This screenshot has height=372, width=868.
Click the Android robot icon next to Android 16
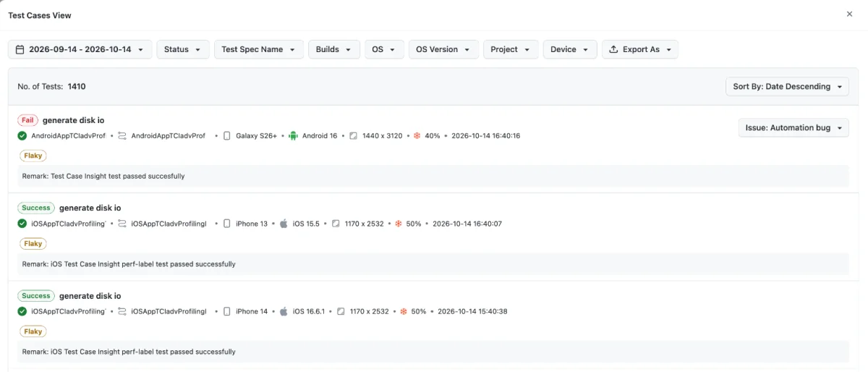(x=293, y=136)
